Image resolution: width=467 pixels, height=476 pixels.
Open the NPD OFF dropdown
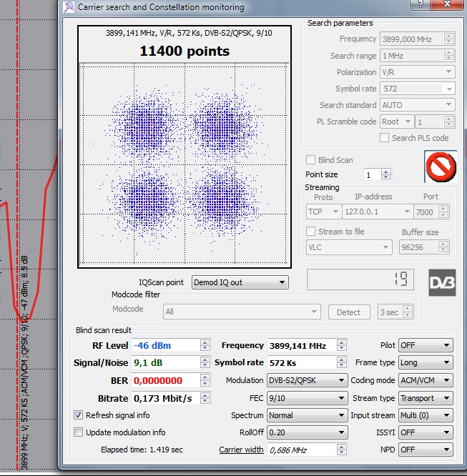[426, 450]
